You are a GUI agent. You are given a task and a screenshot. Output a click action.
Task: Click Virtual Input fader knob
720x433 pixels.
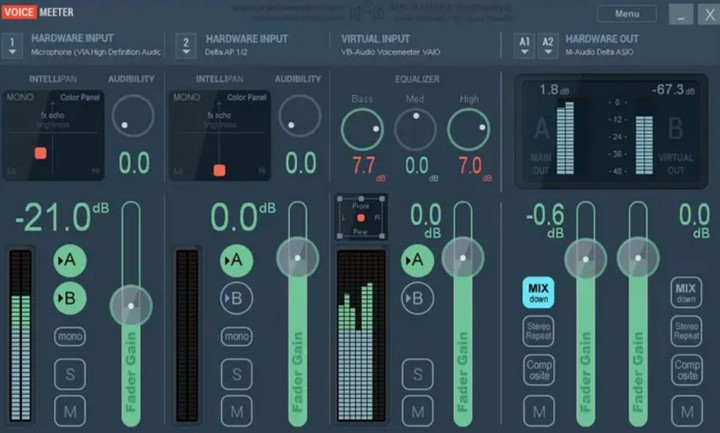tap(463, 258)
